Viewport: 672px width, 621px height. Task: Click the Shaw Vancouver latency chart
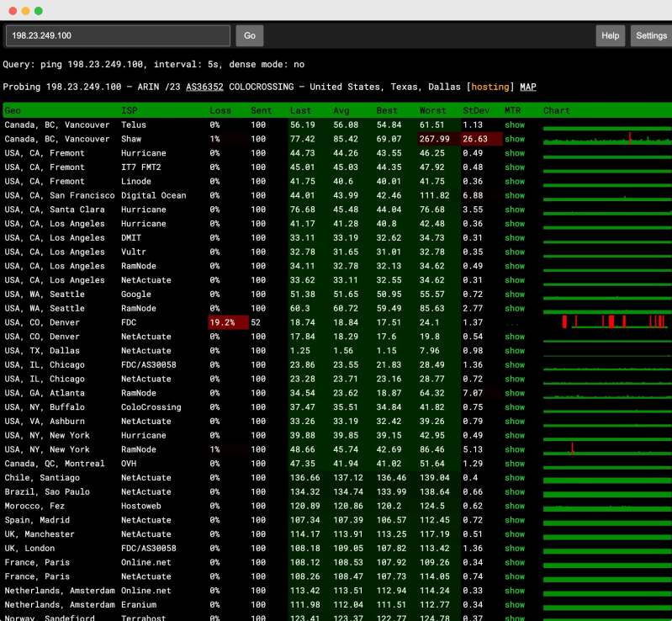(607, 139)
